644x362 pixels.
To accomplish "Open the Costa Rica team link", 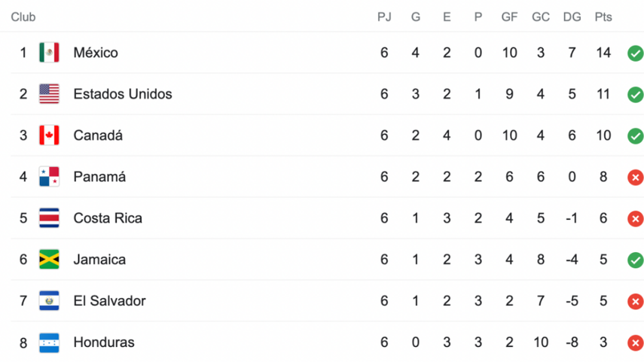I will tap(108, 218).
